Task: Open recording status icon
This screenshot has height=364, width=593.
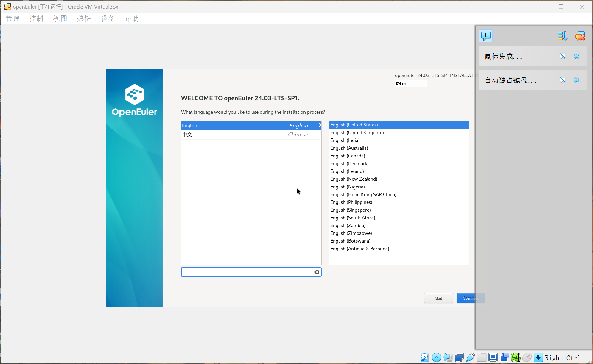Action: [x=505, y=357]
